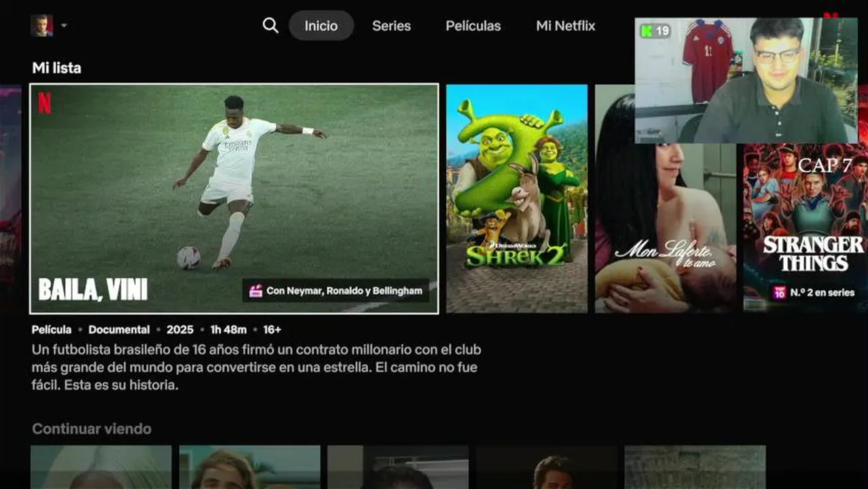Click the 'N.º 2 en series' label

tap(822, 293)
